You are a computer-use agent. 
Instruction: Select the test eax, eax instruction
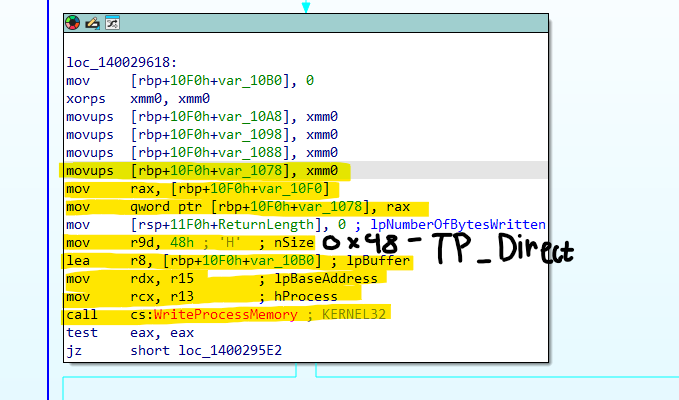130,332
